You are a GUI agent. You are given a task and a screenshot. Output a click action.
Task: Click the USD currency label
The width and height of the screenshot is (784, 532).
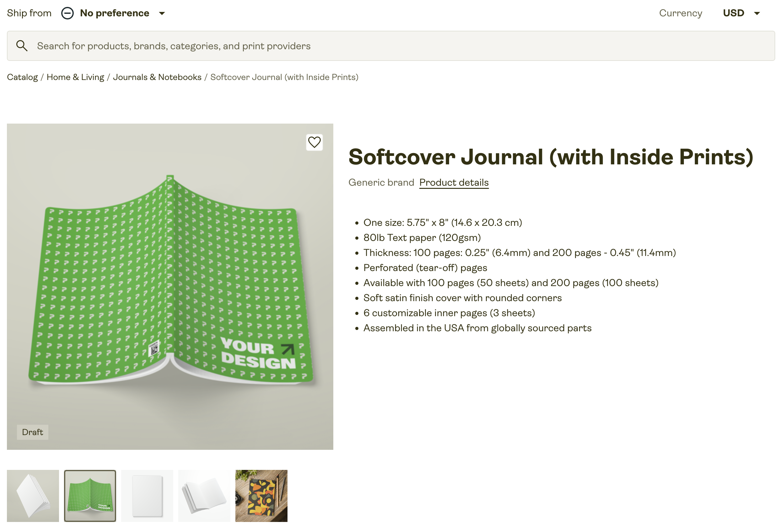coord(733,13)
